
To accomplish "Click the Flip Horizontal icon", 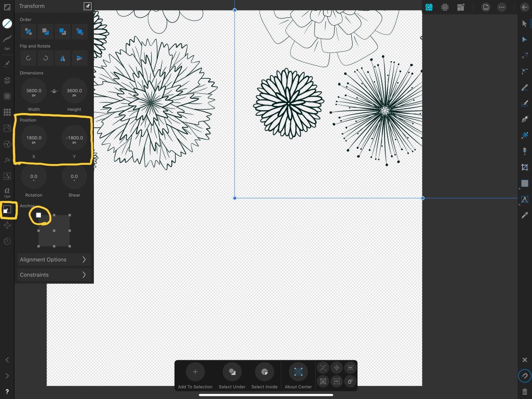I will (63, 58).
